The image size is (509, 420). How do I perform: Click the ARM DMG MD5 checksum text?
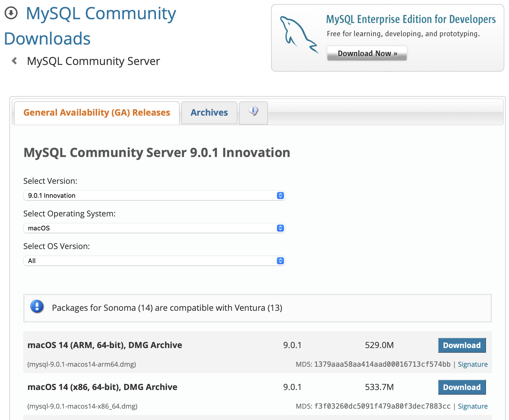pos(382,364)
